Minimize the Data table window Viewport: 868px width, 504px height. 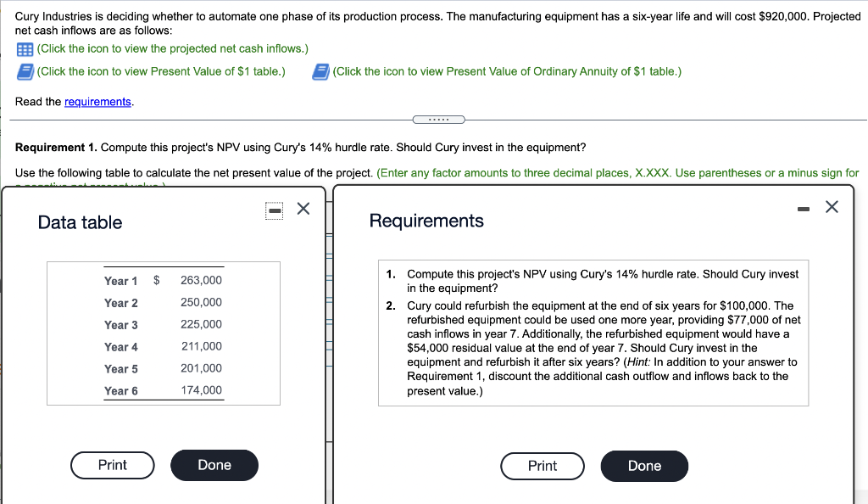(x=273, y=208)
